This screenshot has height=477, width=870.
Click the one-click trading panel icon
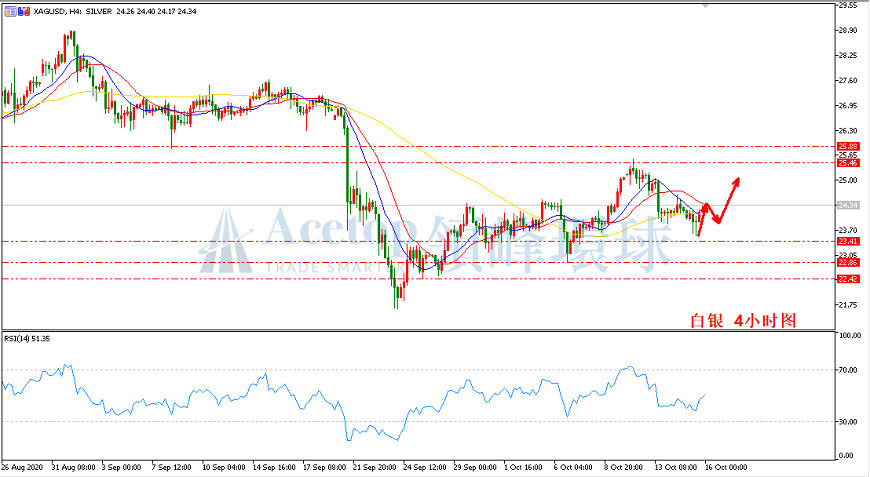click(11, 11)
